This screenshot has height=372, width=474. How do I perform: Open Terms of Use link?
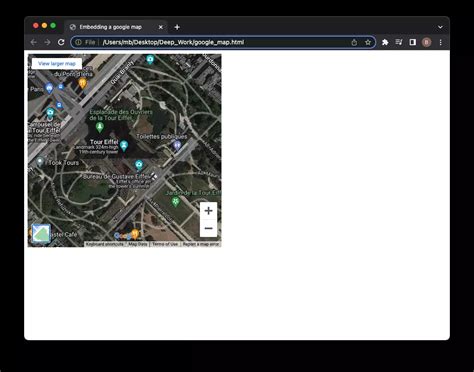click(165, 244)
